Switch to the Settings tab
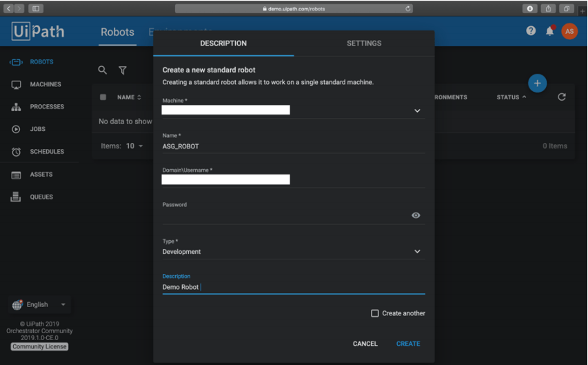Screen dimensions: 588x365 pyautogui.click(x=363, y=43)
